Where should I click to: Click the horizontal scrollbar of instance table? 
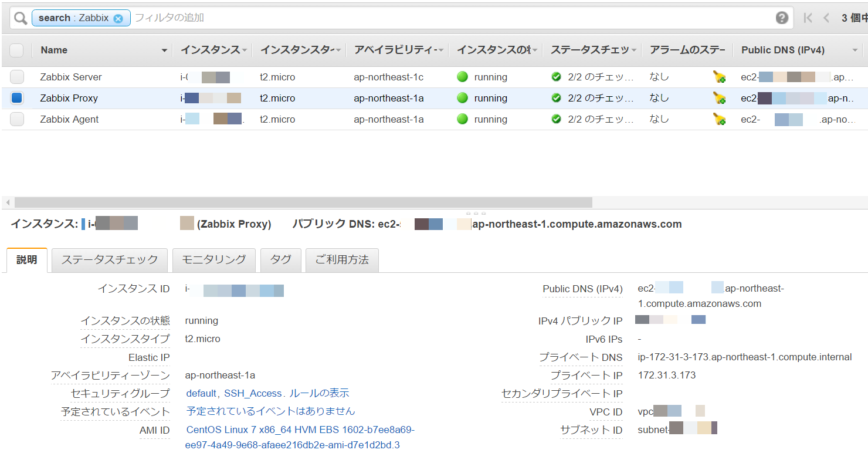303,202
